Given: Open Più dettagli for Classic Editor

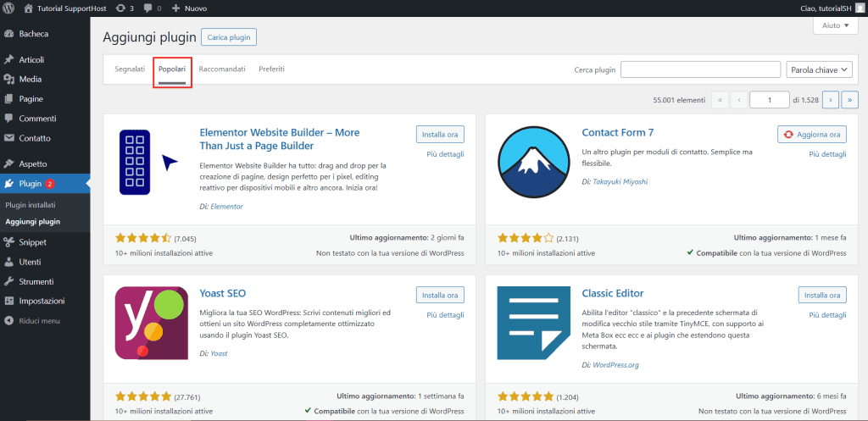Looking at the screenshot, I should coord(827,315).
